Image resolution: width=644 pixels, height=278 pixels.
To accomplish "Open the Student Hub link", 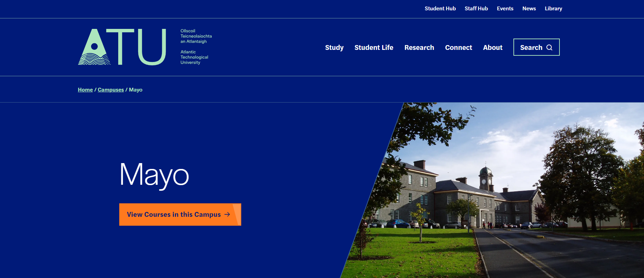I will coord(440,9).
